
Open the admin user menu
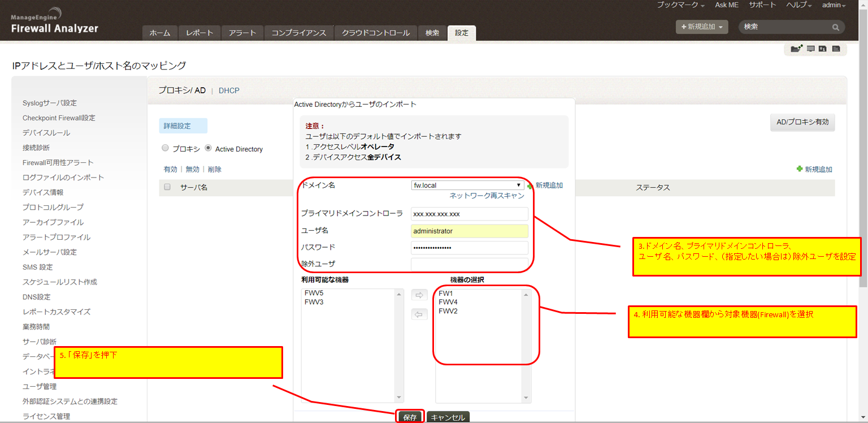[834, 5]
